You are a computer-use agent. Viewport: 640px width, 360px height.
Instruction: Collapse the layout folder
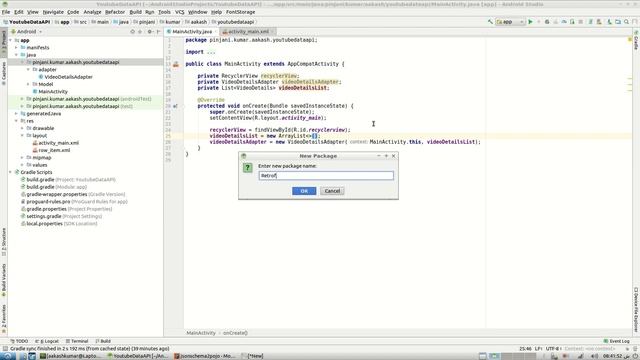pos(22,136)
